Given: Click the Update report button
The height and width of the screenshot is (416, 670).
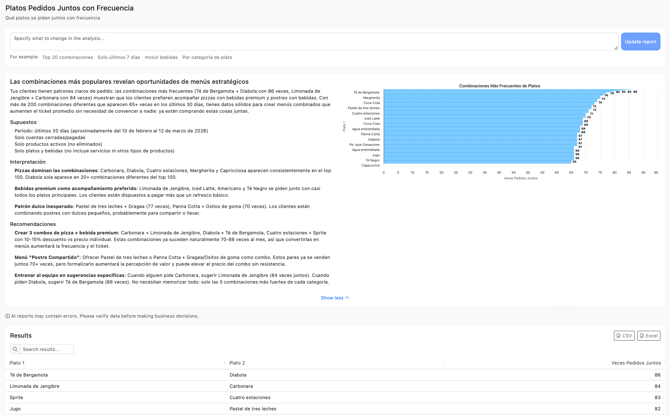Looking at the screenshot, I should pos(640,41).
